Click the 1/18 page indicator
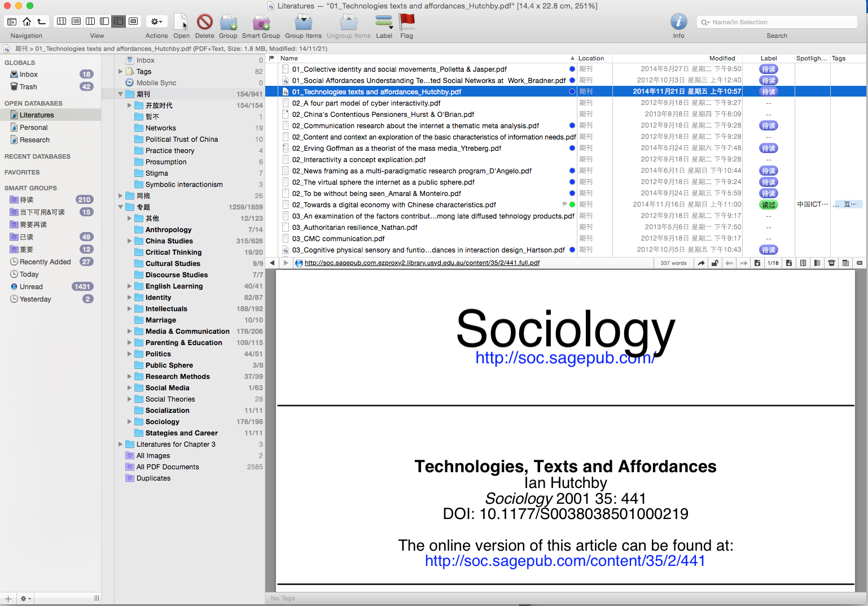The image size is (868, 606). [773, 263]
